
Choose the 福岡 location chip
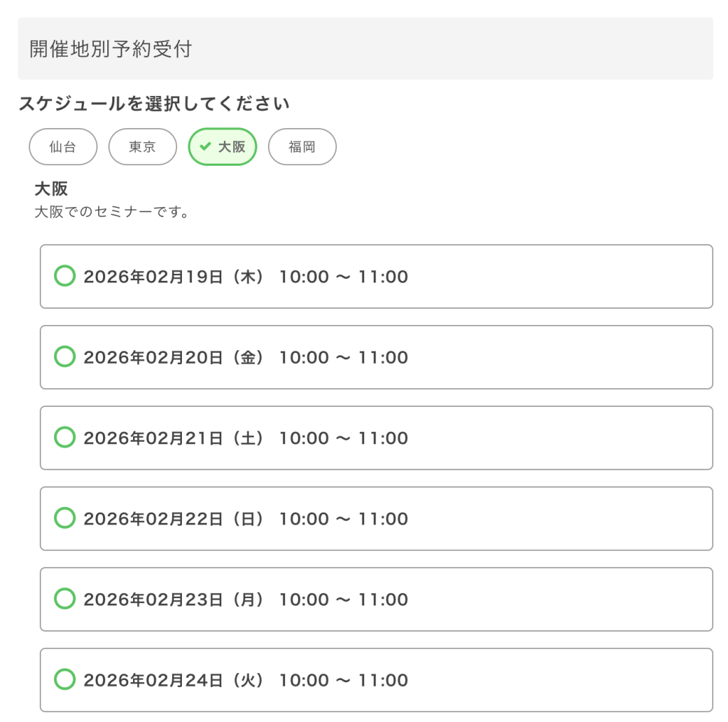pyautogui.click(x=302, y=147)
